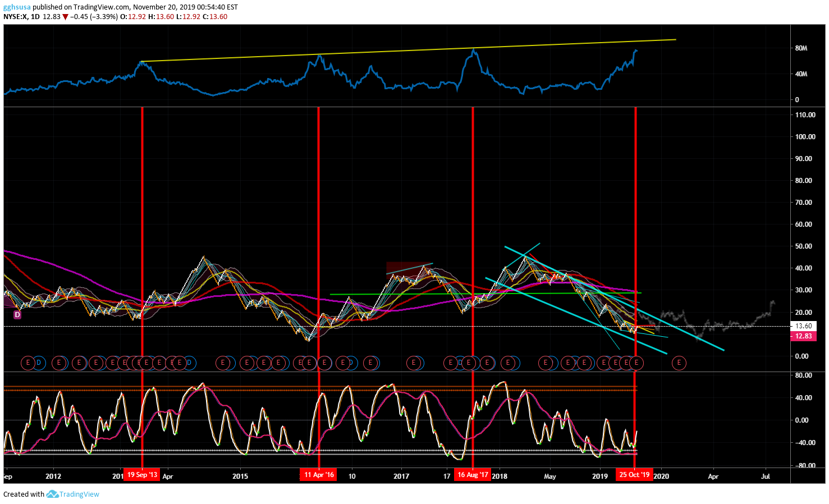Image resolution: width=829 pixels, height=504 pixels.
Task: Click the red down-triangle next to 12.83
Action: [x=65, y=17]
